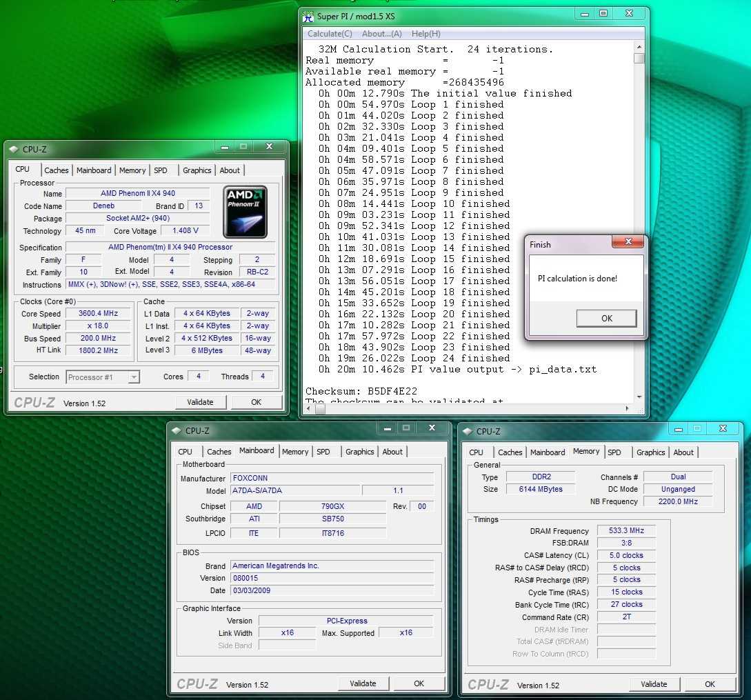Click the NB Frequency 2200.0 MHz value
Screen dimensions: 751x700
click(x=678, y=501)
